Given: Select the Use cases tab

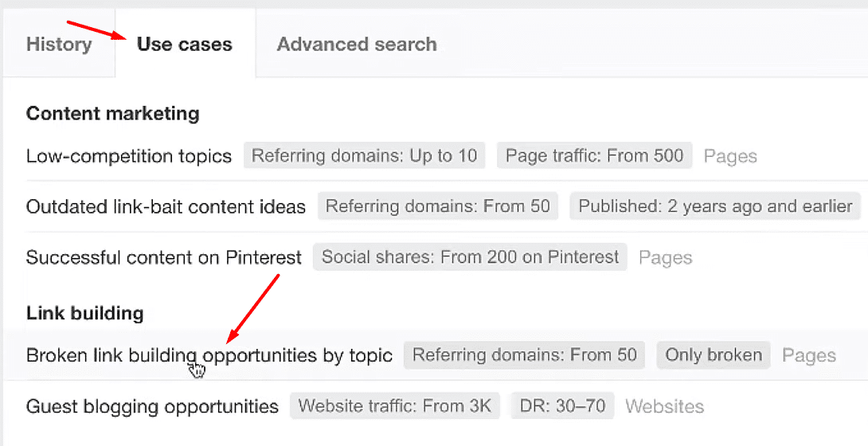Looking at the screenshot, I should click(x=184, y=44).
